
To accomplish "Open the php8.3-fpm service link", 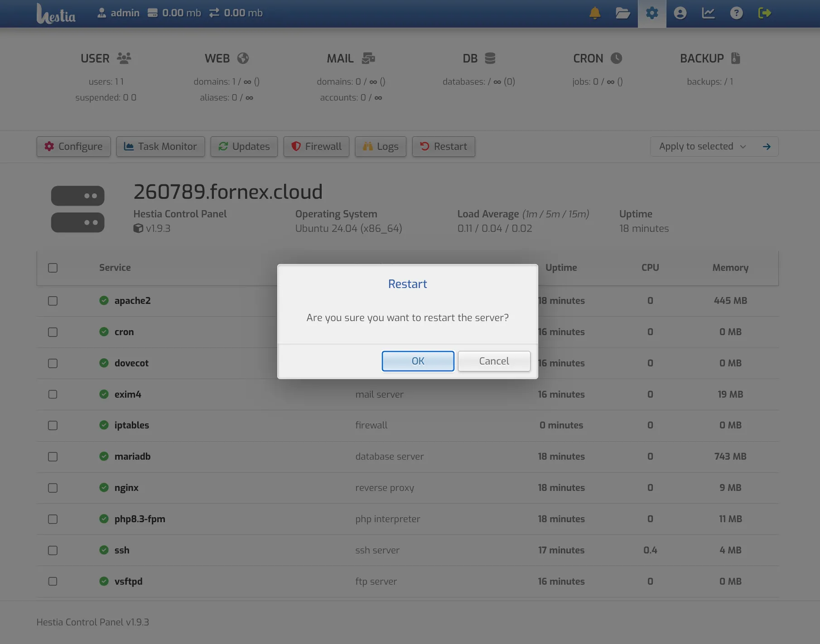I will click(140, 519).
